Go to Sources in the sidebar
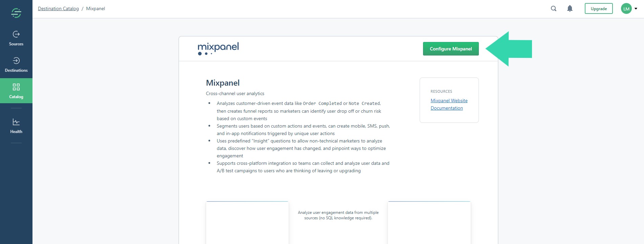The image size is (644, 244). coord(16,39)
